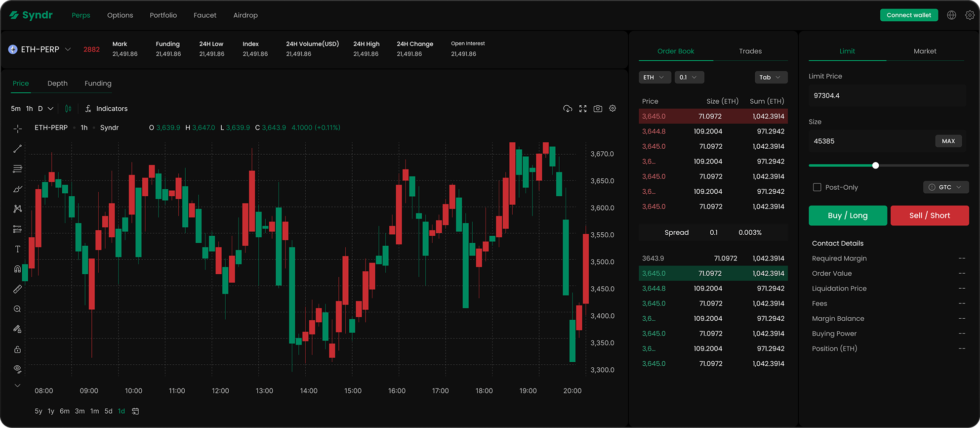Select the 5m timeframe
980x428 pixels.
point(16,109)
